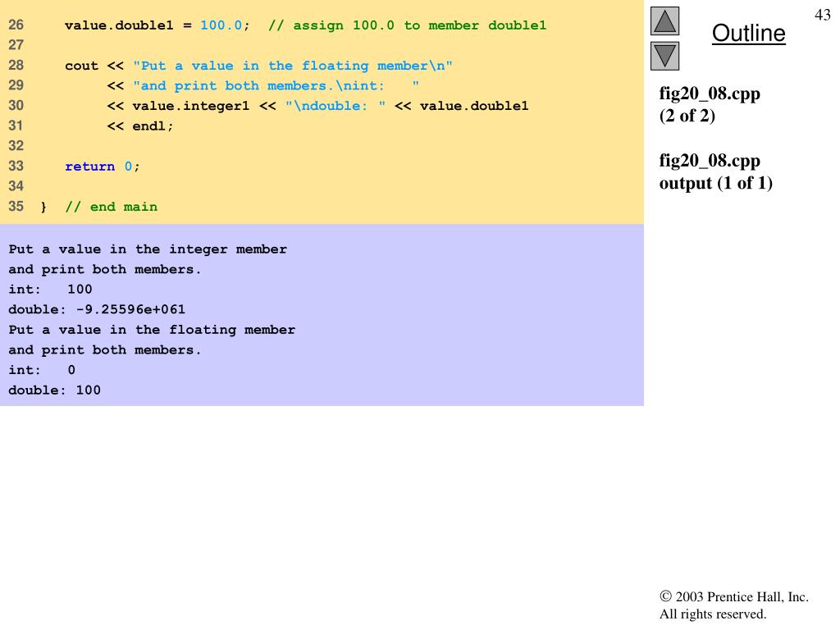Image resolution: width=840 pixels, height=630 pixels.
Task: Click the down arrow navigation button
Action: click(664, 56)
